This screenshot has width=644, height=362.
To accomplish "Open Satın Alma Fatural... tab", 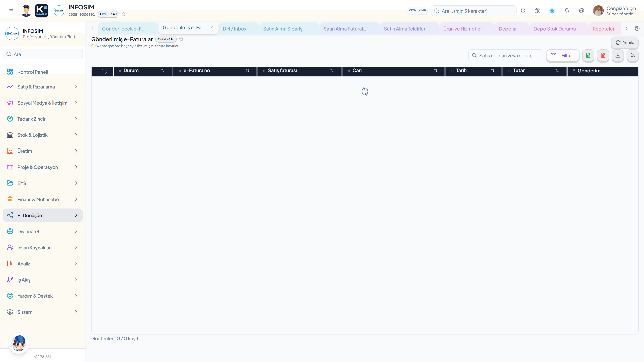I will pos(350,29).
